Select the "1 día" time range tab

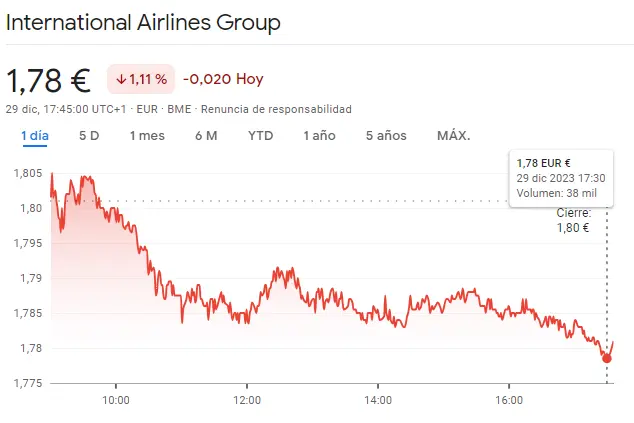pyautogui.click(x=34, y=136)
